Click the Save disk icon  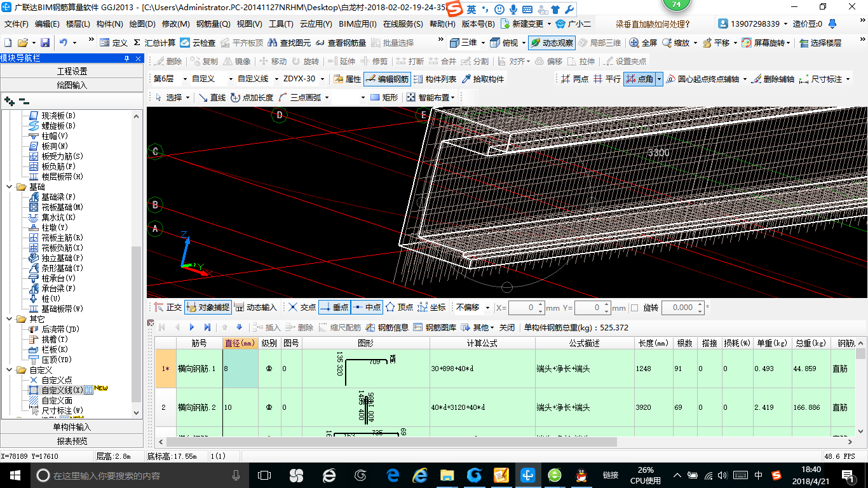[45, 43]
